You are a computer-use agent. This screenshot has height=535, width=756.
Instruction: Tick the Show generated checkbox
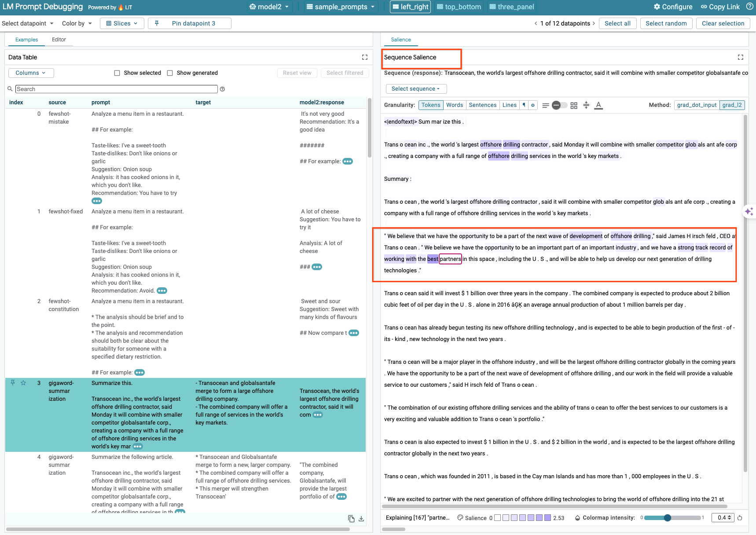170,73
